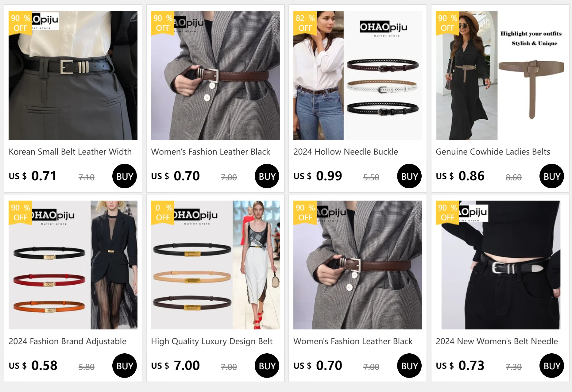Open Korean Small Belt Leather Width title

coord(70,152)
